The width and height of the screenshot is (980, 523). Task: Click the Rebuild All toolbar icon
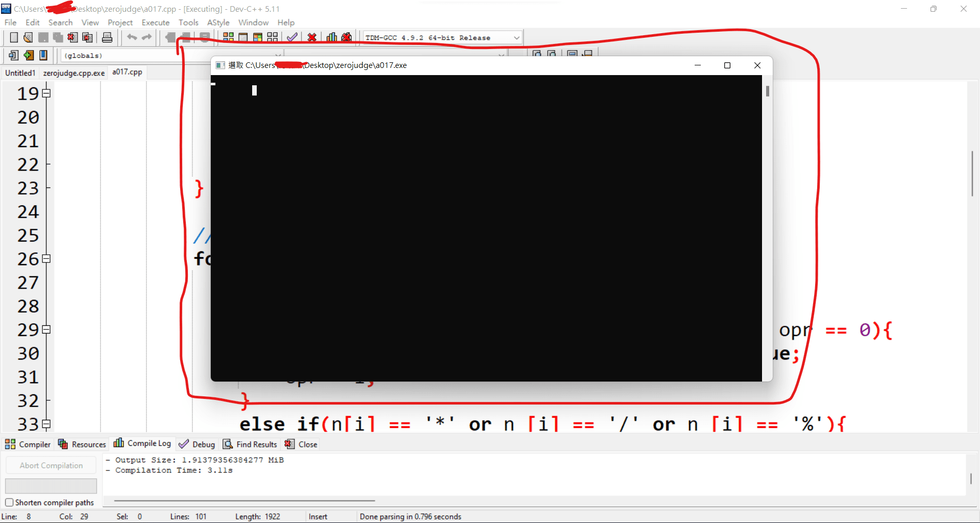click(x=273, y=37)
